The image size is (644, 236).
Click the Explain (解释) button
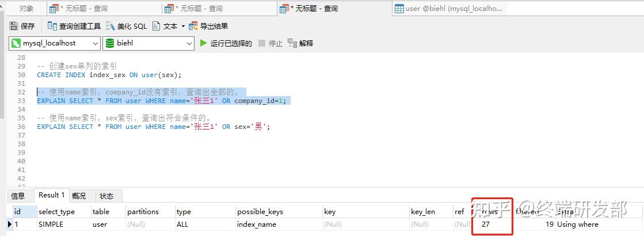(300, 43)
